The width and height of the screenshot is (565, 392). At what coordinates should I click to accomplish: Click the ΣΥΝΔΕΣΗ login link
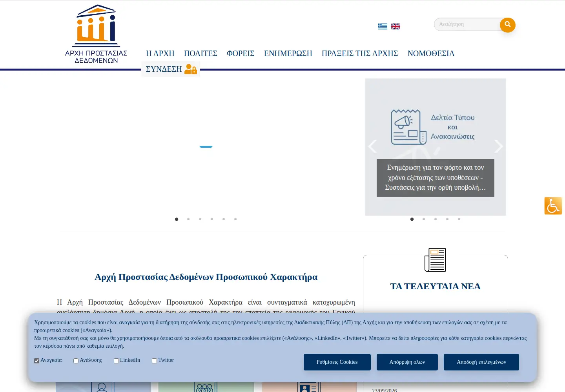(x=164, y=69)
